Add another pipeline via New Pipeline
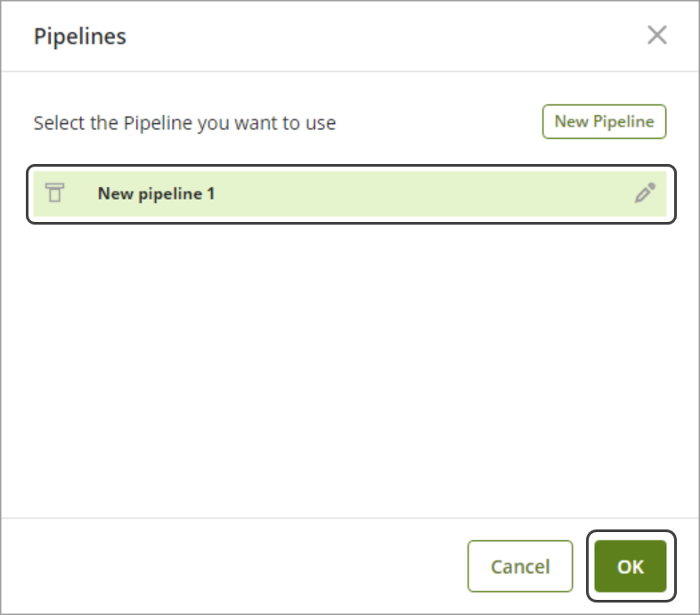700x615 pixels. [x=604, y=122]
